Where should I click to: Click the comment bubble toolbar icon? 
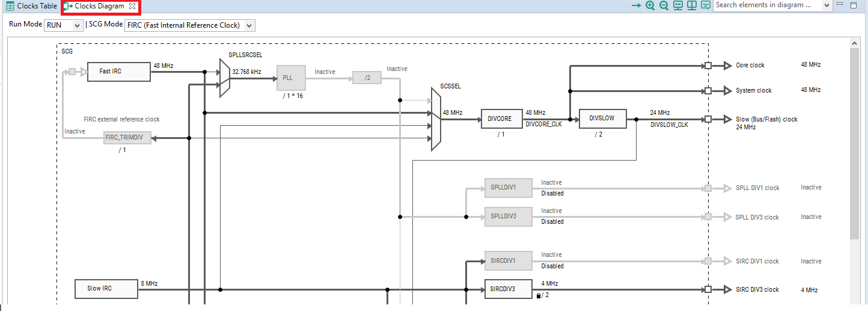706,5
